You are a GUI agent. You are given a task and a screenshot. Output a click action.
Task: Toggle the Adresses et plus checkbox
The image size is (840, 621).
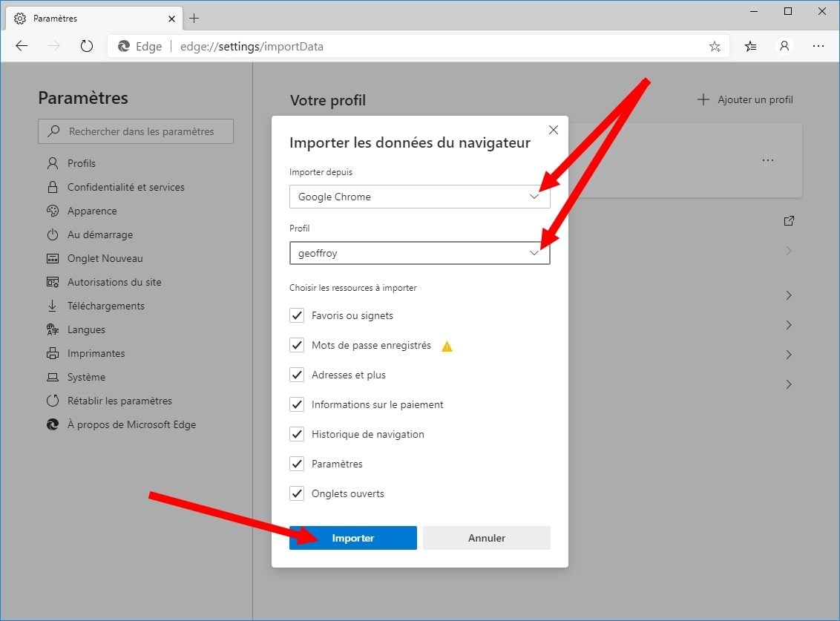click(297, 375)
